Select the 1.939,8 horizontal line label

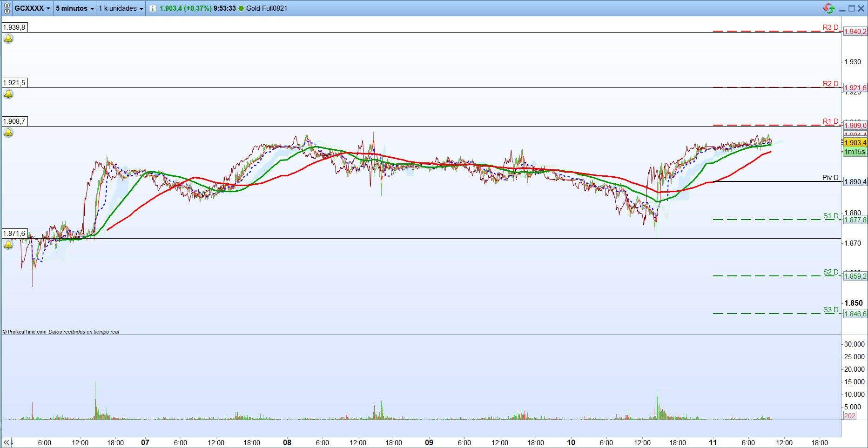pos(14,27)
